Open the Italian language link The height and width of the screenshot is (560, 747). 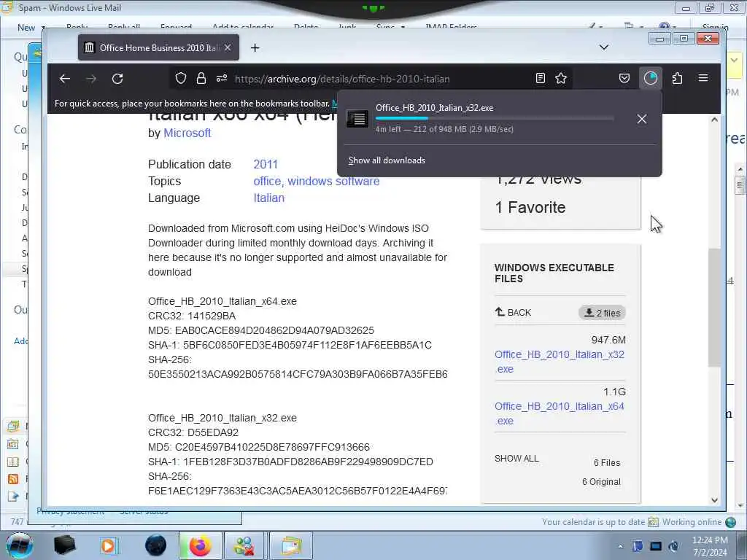click(x=268, y=198)
